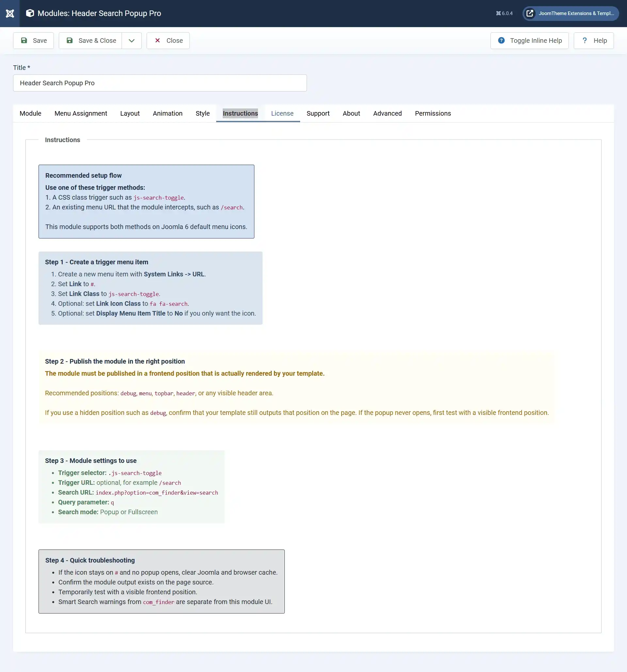Screen dimensions: 627x672
Task: Toggle Inline Help
Action: 529,41
